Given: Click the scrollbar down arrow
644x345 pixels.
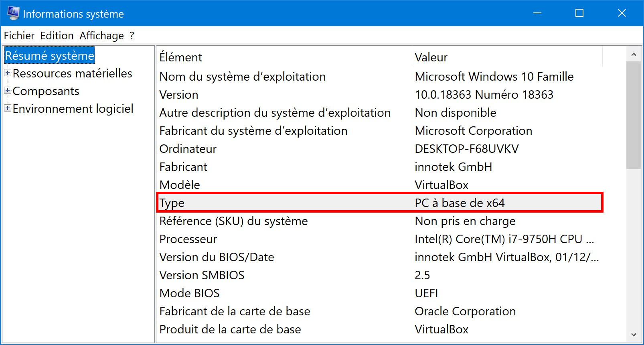Looking at the screenshot, I should pyautogui.click(x=634, y=335).
